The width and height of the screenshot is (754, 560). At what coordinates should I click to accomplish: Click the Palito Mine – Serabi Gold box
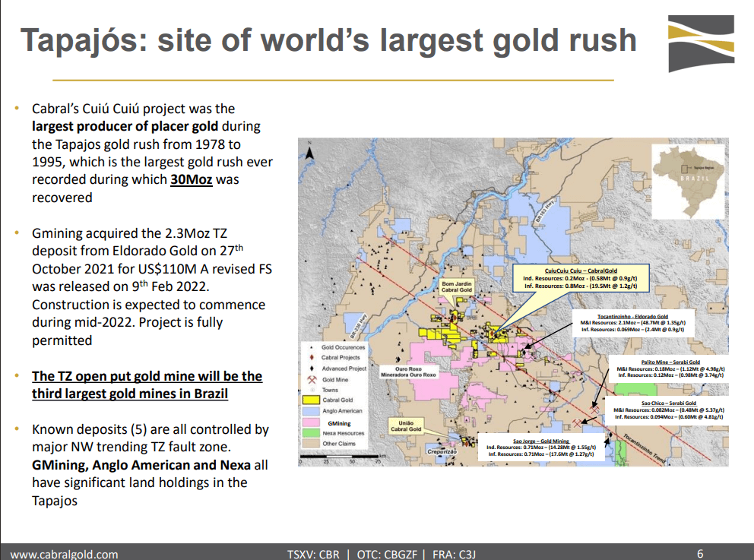tap(670, 369)
